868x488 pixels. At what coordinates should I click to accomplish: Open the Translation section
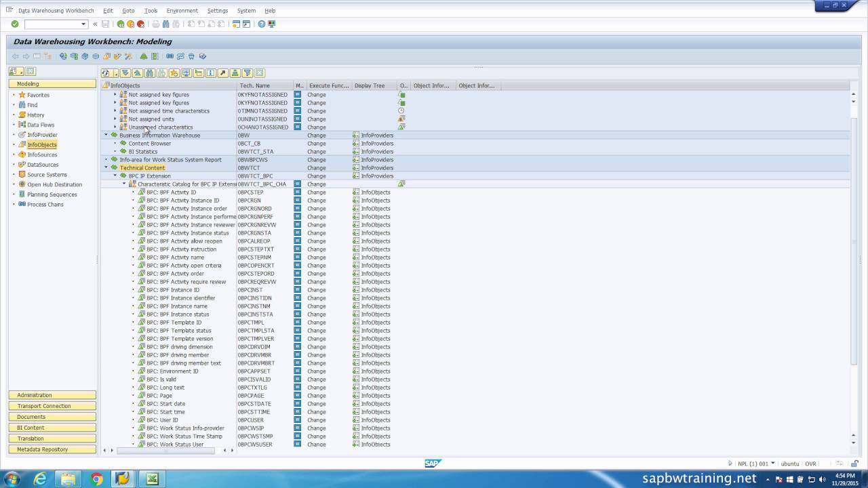coord(52,439)
